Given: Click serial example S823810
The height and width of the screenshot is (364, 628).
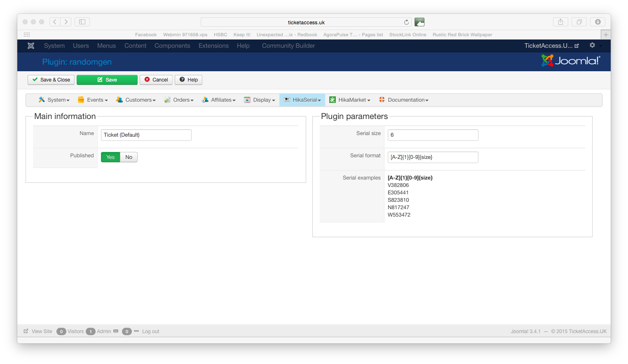Looking at the screenshot, I should 398,200.
